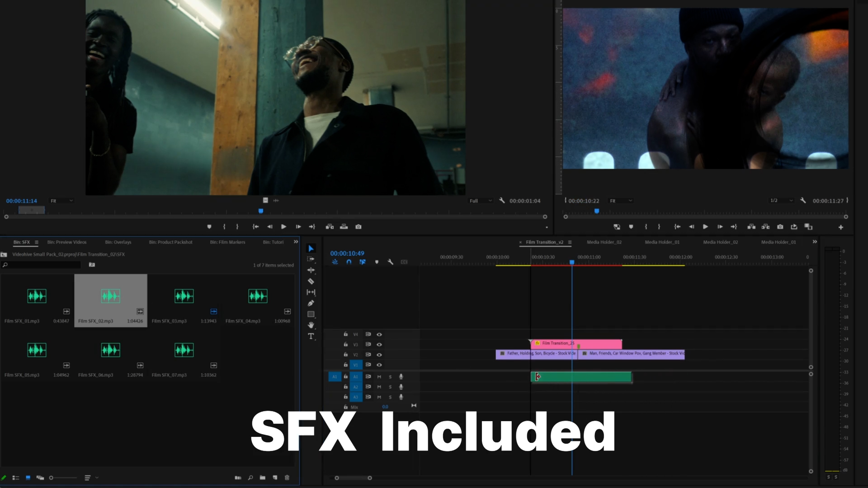Image resolution: width=868 pixels, height=488 pixels.
Task: Select the Type tool
Action: coord(311,336)
